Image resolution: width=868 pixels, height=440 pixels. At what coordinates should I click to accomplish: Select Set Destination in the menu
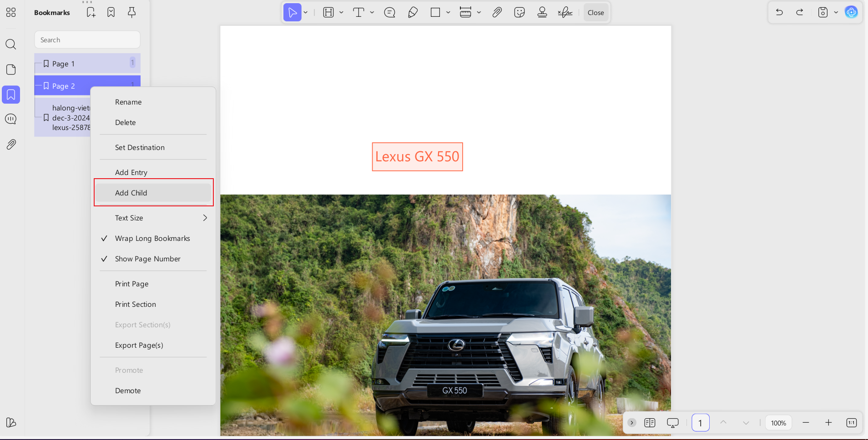[140, 147]
